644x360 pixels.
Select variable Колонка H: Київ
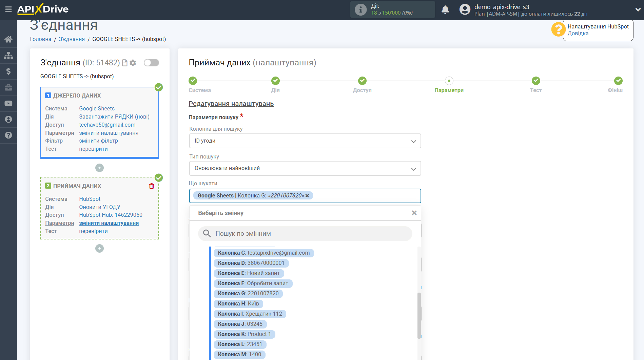[x=238, y=304]
